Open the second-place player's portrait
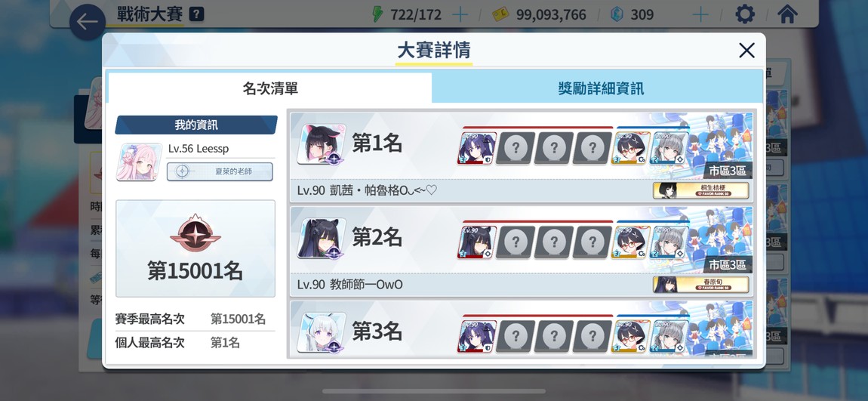868x401 pixels. pos(321,238)
